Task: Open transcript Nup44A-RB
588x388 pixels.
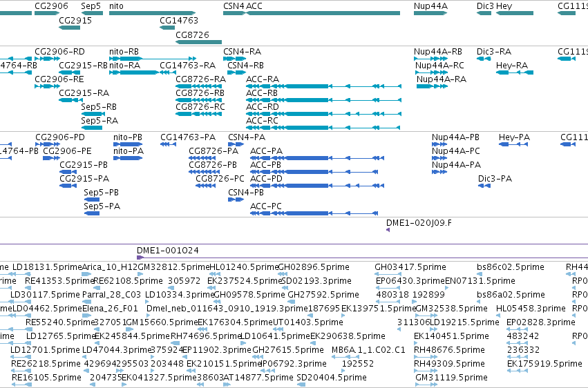Action: coord(430,59)
